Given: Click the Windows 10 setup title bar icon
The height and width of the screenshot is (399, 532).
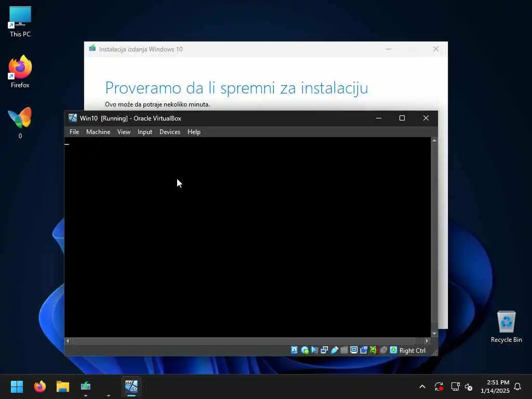Looking at the screenshot, I should [x=92, y=48].
